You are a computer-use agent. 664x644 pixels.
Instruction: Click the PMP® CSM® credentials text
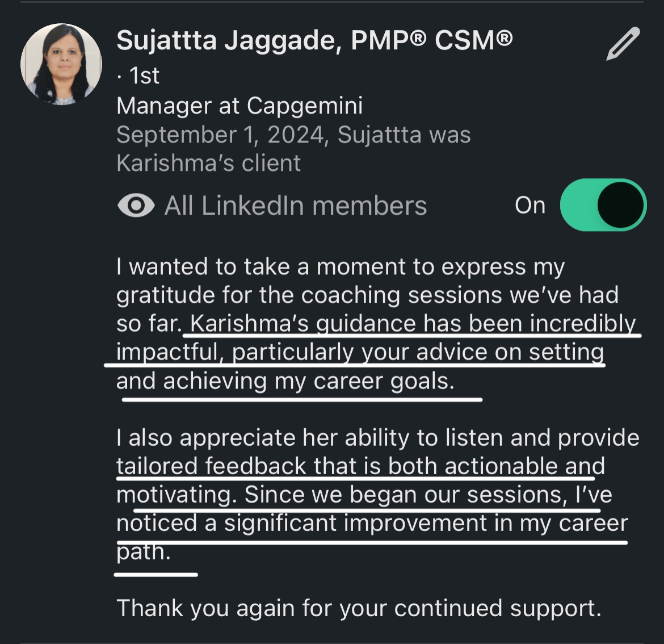(431, 40)
